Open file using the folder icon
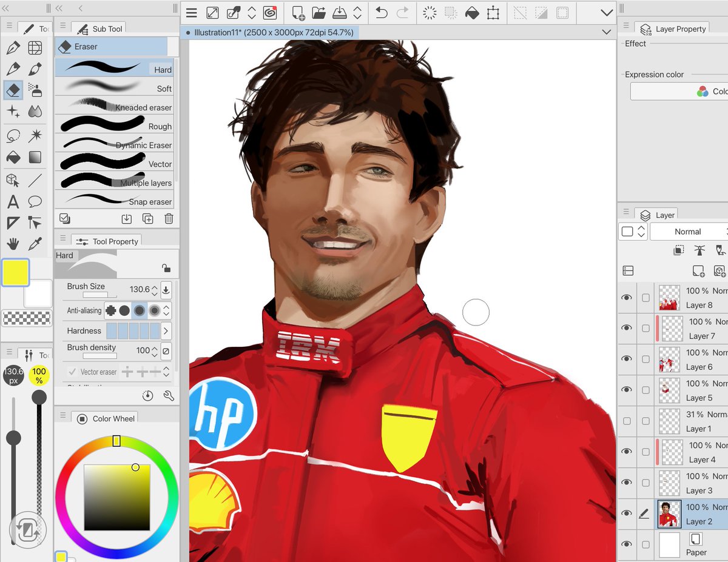Screen dimensions: 728x562 [318, 13]
